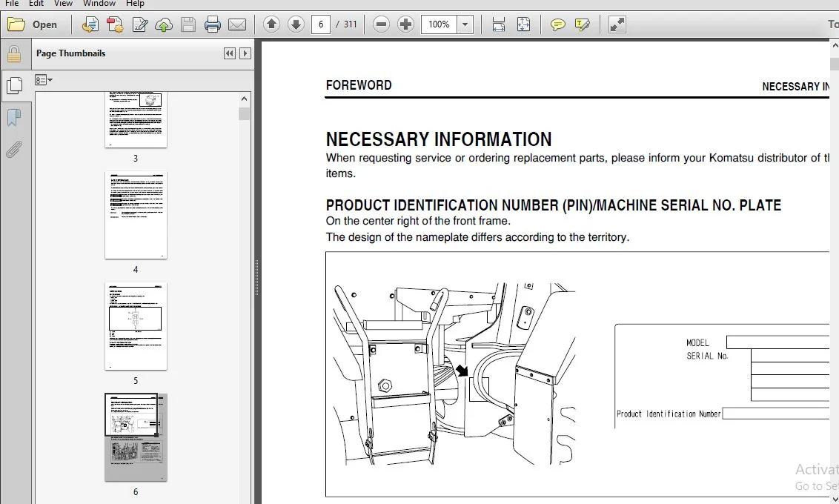The height and width of the screenshot is (504, 839).
Task: Select page 3 thumbnail
Action: pos(136,119)
